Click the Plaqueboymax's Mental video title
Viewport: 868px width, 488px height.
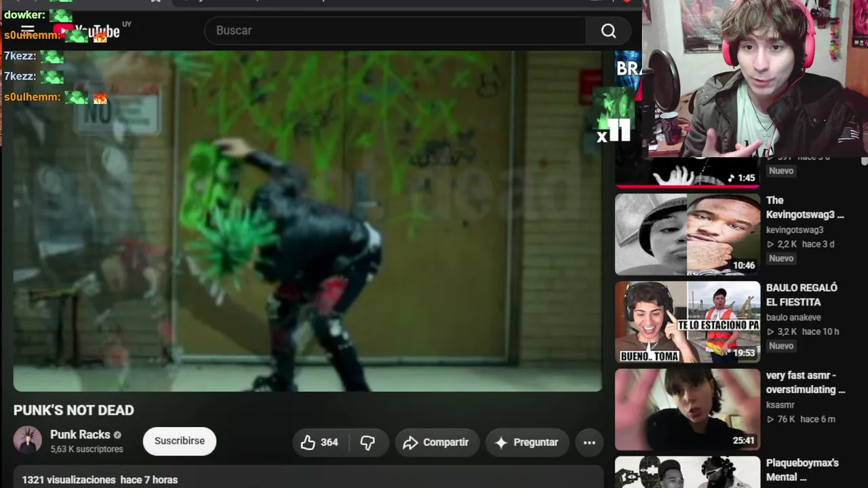click(x=802, y=470)
